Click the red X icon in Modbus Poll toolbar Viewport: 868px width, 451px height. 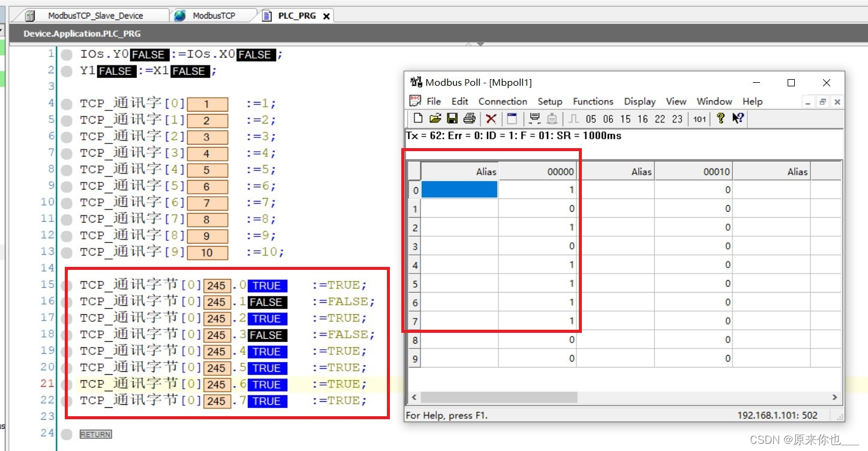[491, 119]
